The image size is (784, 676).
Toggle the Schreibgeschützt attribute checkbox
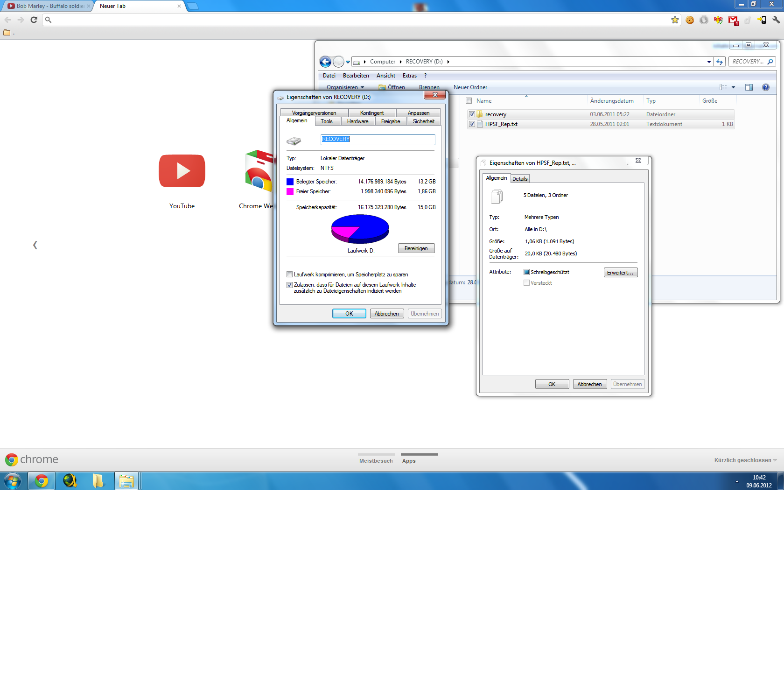tap(526, 272)
